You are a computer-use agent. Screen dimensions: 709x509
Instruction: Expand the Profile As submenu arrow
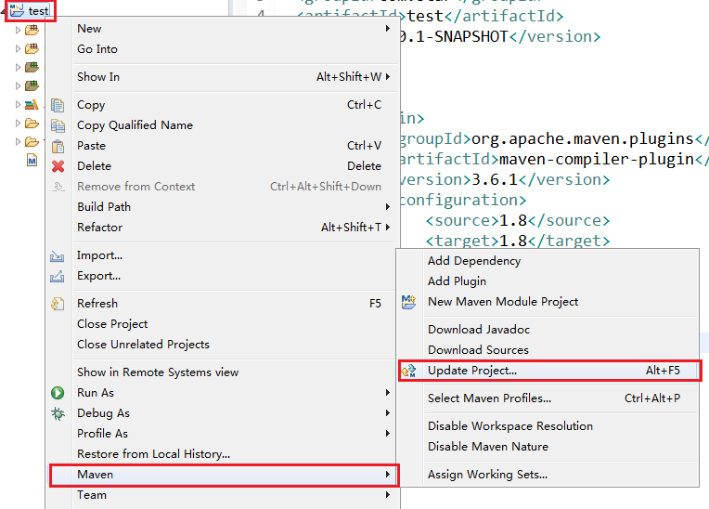[388, 434]
